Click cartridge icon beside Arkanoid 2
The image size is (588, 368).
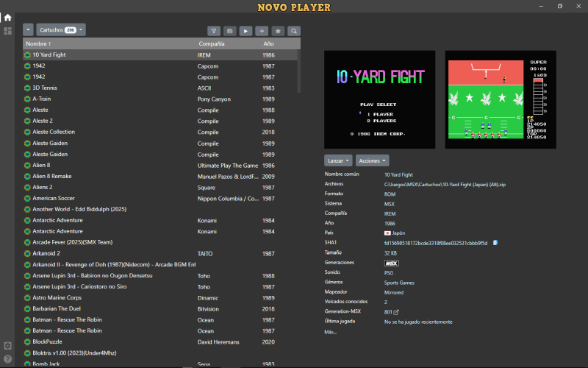(x=27, y=253)
